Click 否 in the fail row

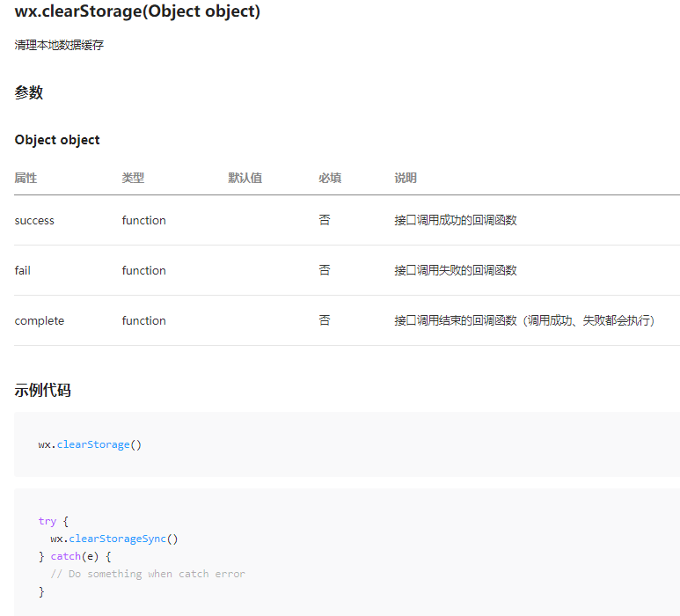325,271
